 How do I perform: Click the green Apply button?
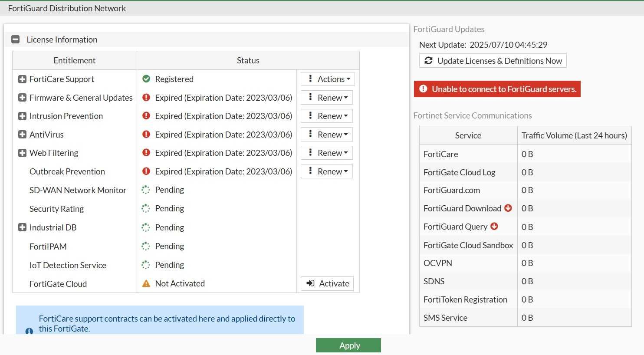[x=348, y=345]
